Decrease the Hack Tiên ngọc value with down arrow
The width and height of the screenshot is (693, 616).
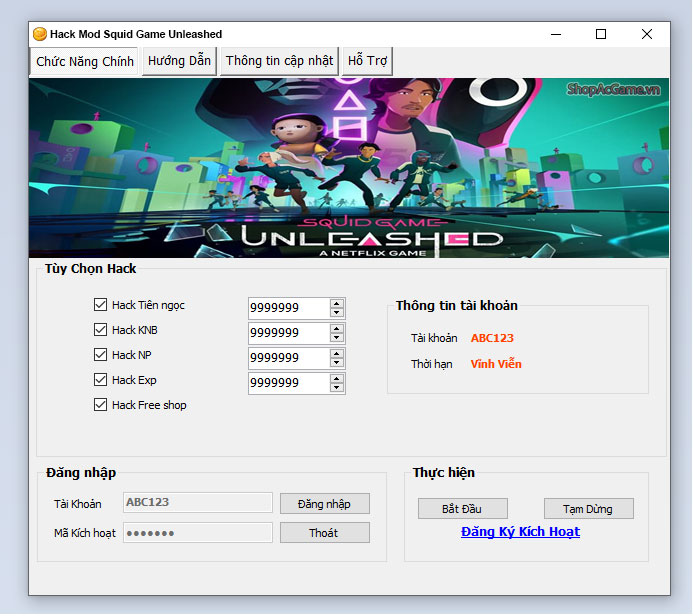coord(337,312)
